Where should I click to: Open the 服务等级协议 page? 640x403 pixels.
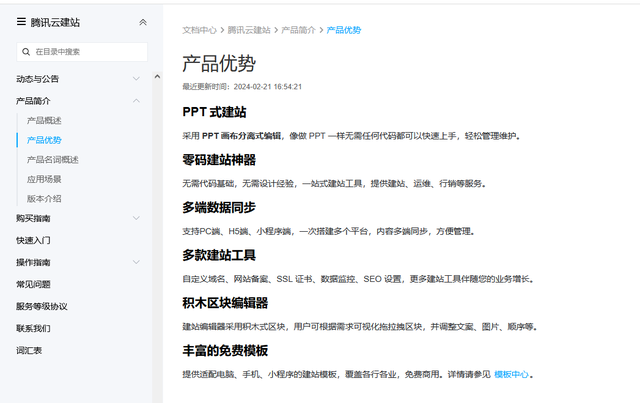click(x=42, y=306)
